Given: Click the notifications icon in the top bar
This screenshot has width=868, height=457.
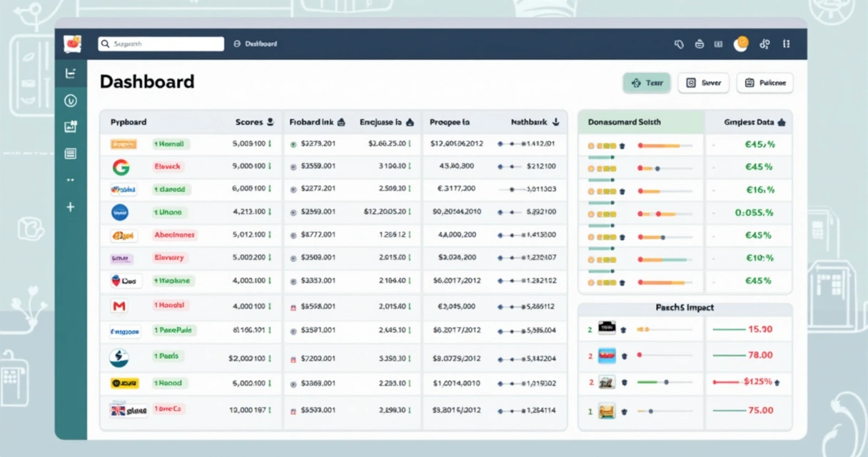Looking at the screenshot, I should click(x=680, y=44).
